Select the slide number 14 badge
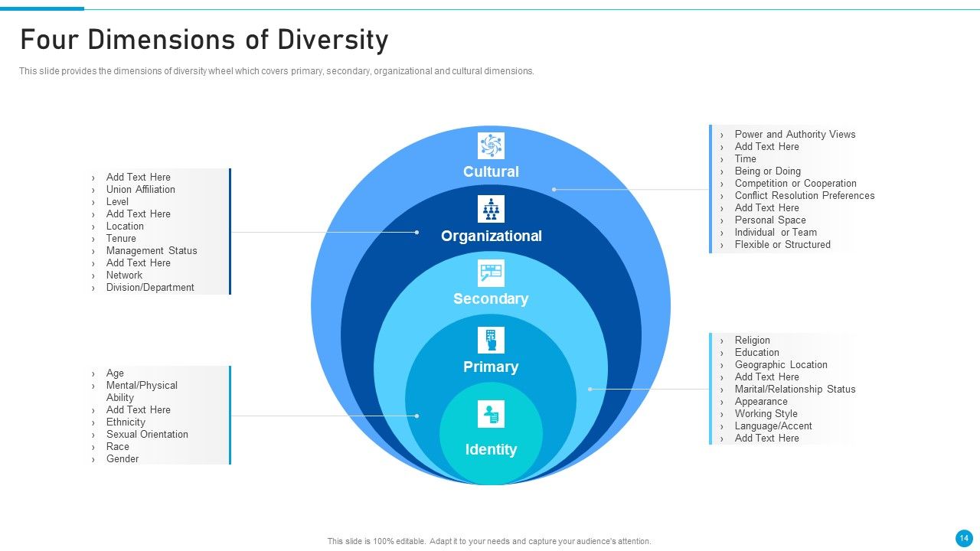Viewport: 980px width, 551px height. 964,539
